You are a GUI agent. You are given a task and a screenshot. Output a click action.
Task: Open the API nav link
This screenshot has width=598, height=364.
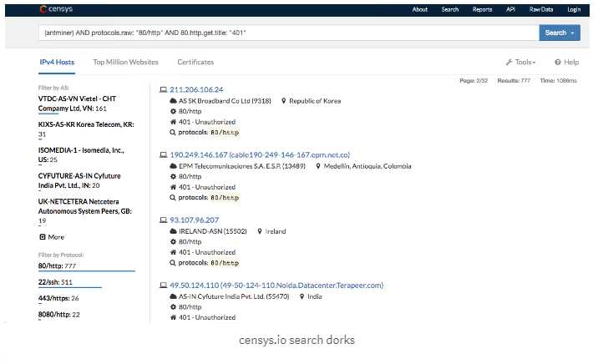510,9
